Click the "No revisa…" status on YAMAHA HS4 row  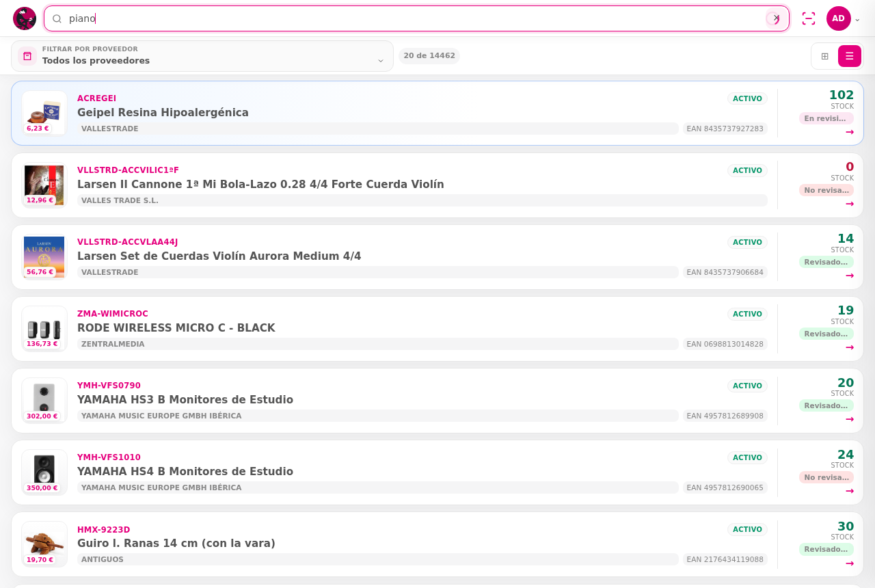[x=826, y=477]
